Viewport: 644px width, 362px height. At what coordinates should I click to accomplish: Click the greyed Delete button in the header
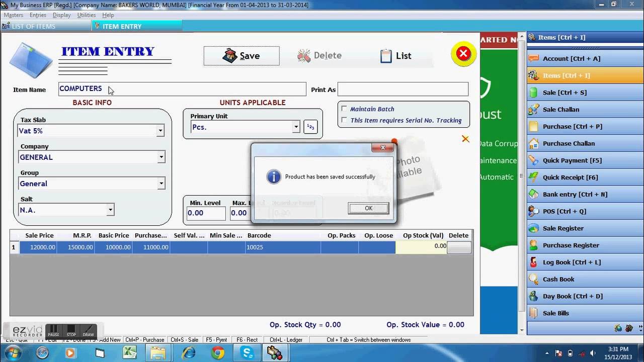point(319,56)
